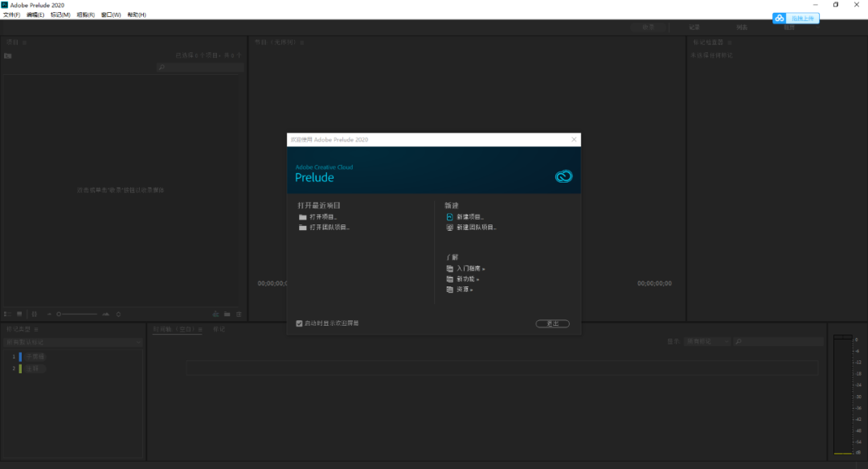Switch to the 标记 markers tab
This screenshot has height=469, width=868.
coord(219,329)
